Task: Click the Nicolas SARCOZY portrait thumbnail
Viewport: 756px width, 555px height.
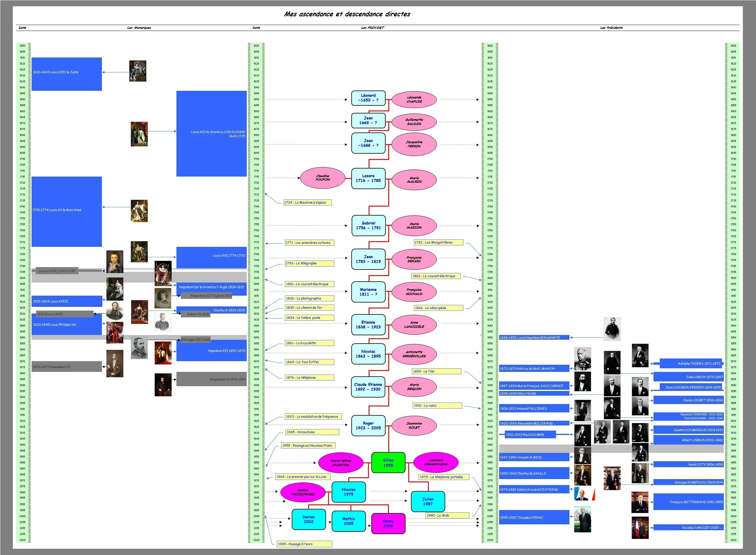Action: [x=640, y=527]
